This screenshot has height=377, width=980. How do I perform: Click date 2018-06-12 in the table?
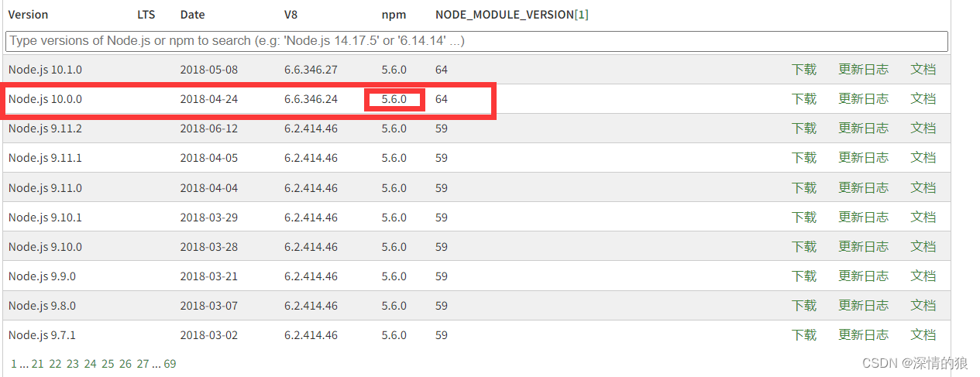[209, 129]
